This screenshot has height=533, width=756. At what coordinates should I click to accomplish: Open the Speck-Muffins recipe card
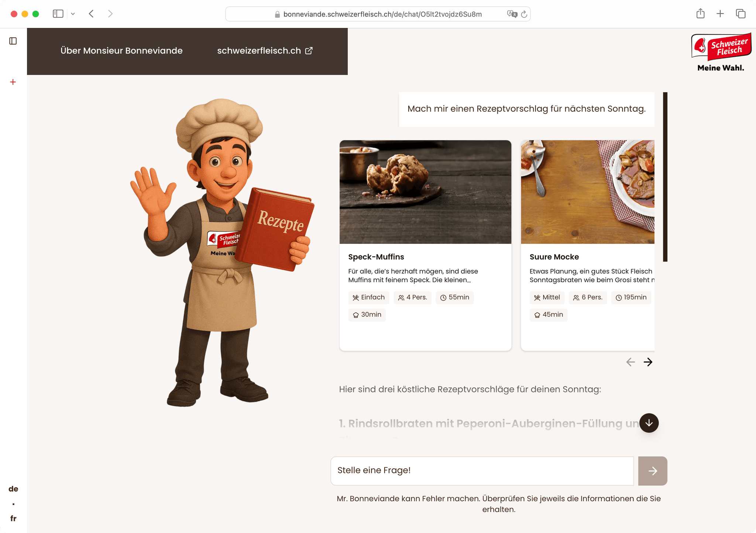point(425,243)
